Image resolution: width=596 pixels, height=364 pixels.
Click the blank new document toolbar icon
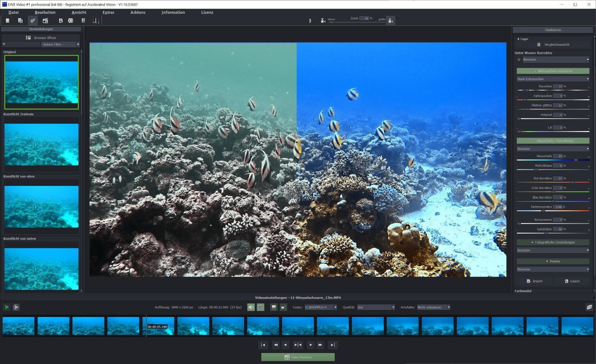click(x=7, y=21)
